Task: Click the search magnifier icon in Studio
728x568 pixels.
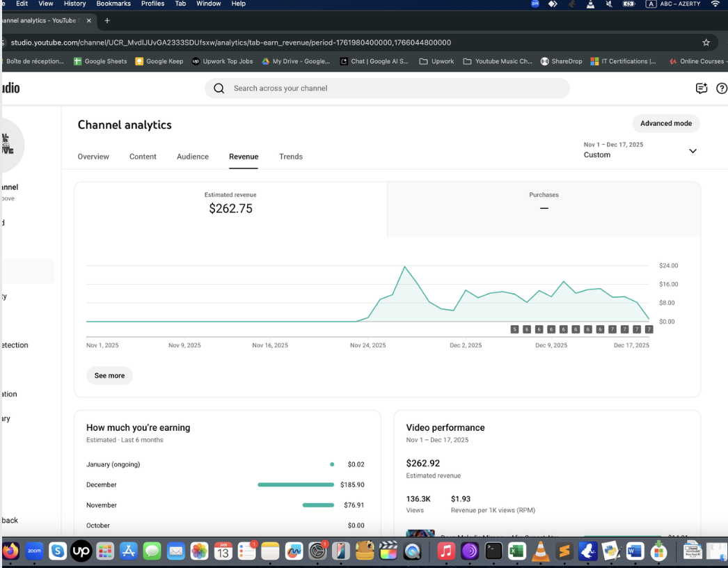Action: click(x=219, y=88)
